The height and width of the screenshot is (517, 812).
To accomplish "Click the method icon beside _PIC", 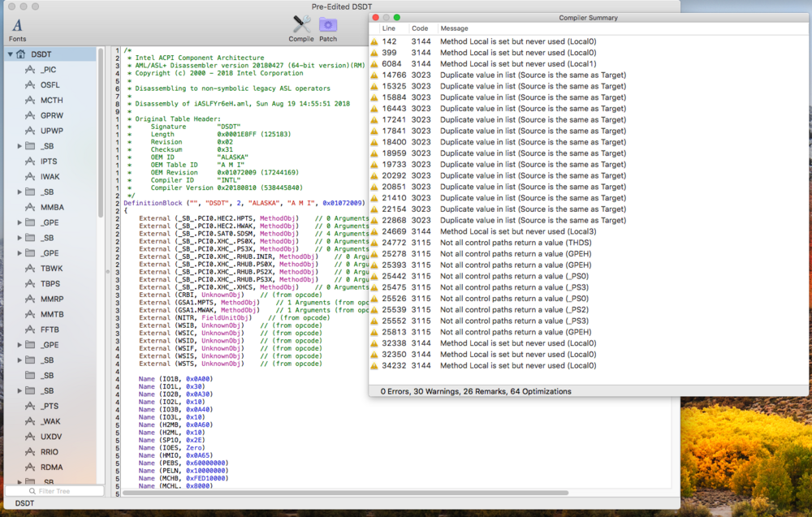I will click(30, 70).
